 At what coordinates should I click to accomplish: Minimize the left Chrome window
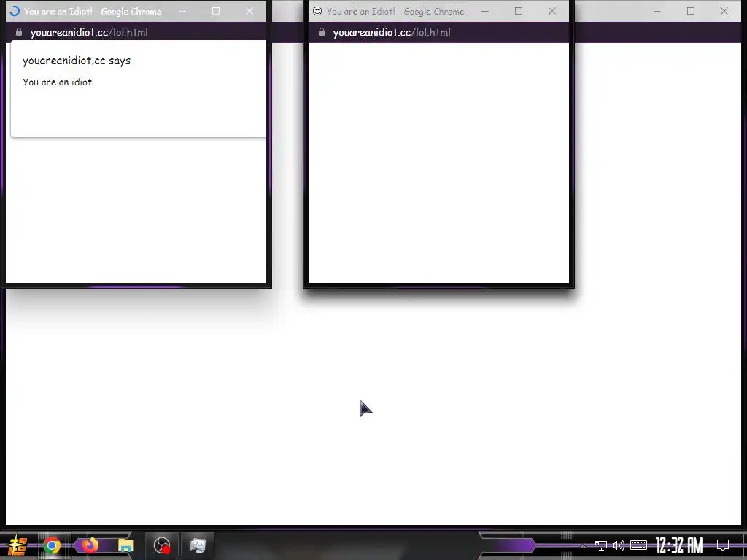click(182, 11)
